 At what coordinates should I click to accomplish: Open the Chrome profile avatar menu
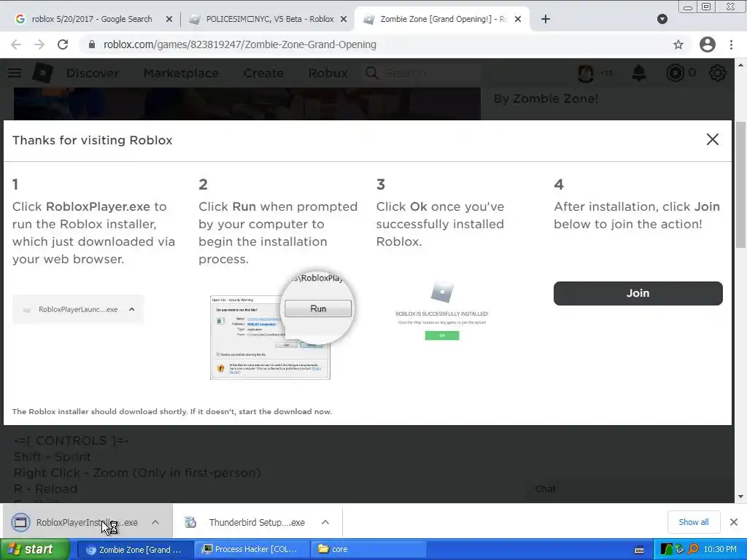[708, 44]
